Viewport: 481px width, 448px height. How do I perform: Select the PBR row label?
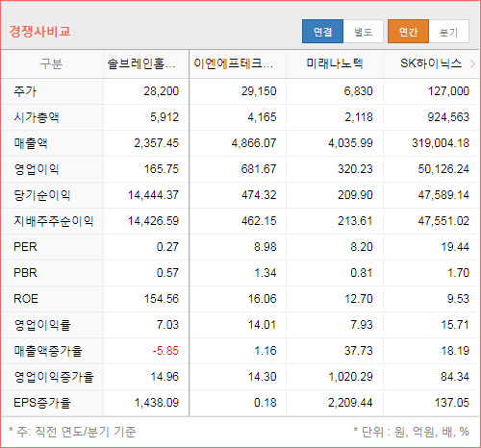(25, 273)
